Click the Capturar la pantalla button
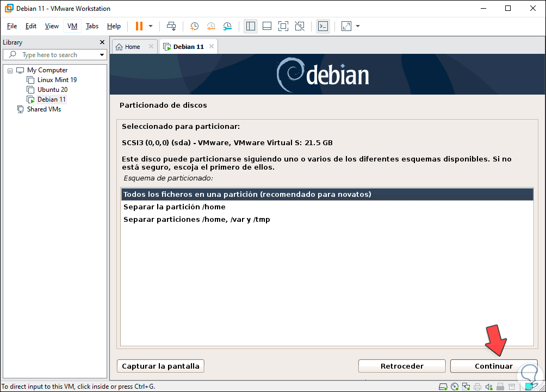Image resolution: width=546 pixels, height=392 pixels. click(160, 366)
